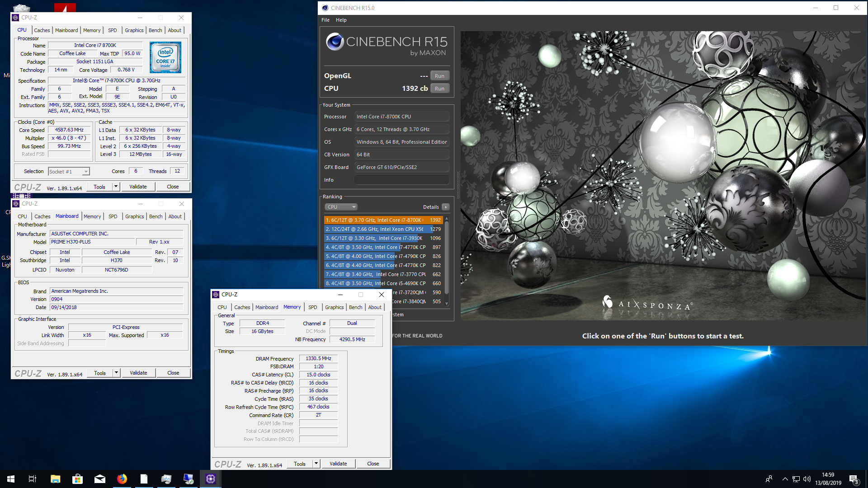Open the File menu in Cinebench
The width and height of the screenshot is (868, 488).
tap(325, 20)
